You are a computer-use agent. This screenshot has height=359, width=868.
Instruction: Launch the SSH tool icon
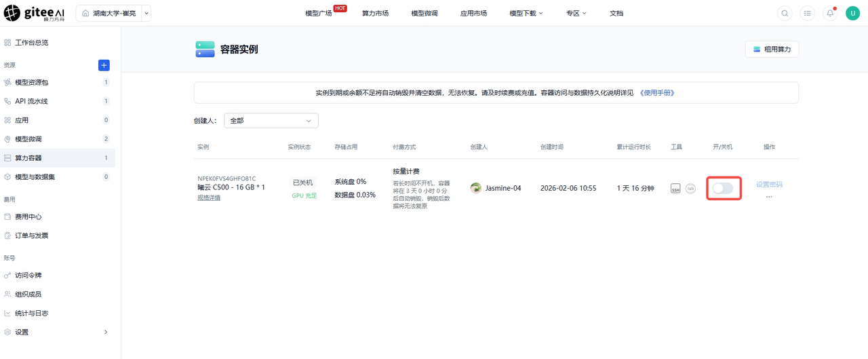click(675, 189)
